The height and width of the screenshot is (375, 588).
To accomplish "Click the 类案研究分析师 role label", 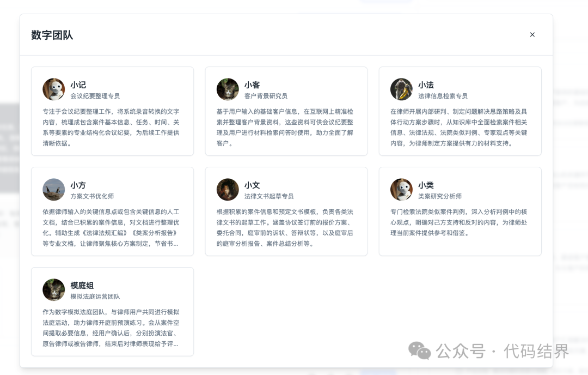I will pos(439,196).
